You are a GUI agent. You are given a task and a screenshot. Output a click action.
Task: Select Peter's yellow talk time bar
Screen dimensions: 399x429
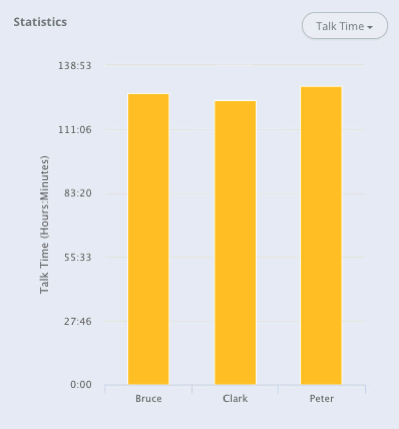point(321,235)
